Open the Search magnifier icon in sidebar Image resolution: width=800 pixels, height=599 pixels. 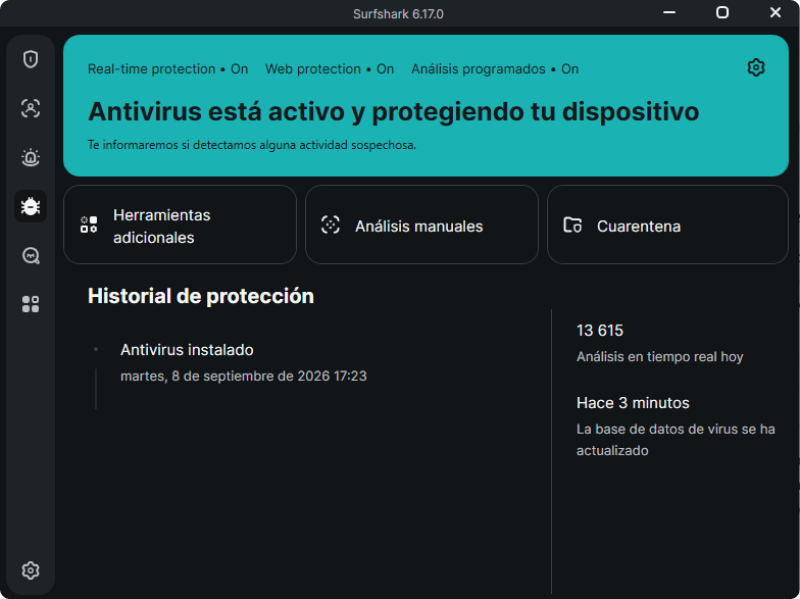(x=31, y=255)
